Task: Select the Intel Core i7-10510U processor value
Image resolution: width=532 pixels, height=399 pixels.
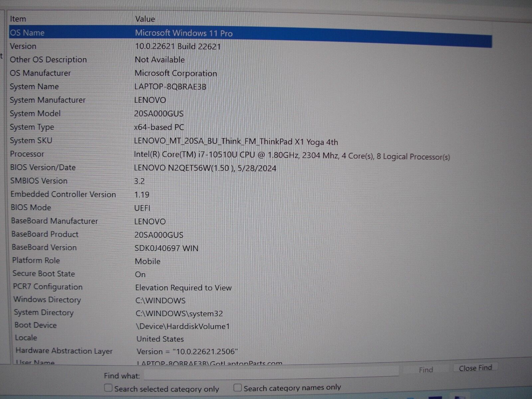Action: click(x=292, y=155)
